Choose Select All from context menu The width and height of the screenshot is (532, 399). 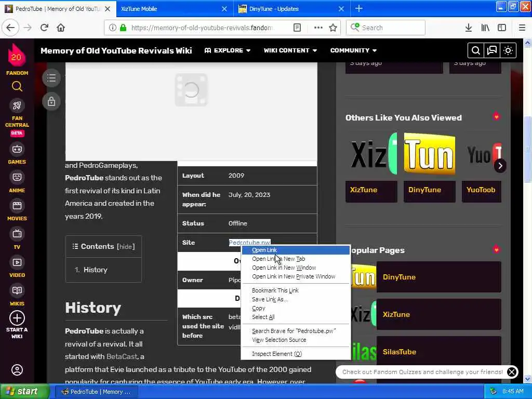coord(296,317)
